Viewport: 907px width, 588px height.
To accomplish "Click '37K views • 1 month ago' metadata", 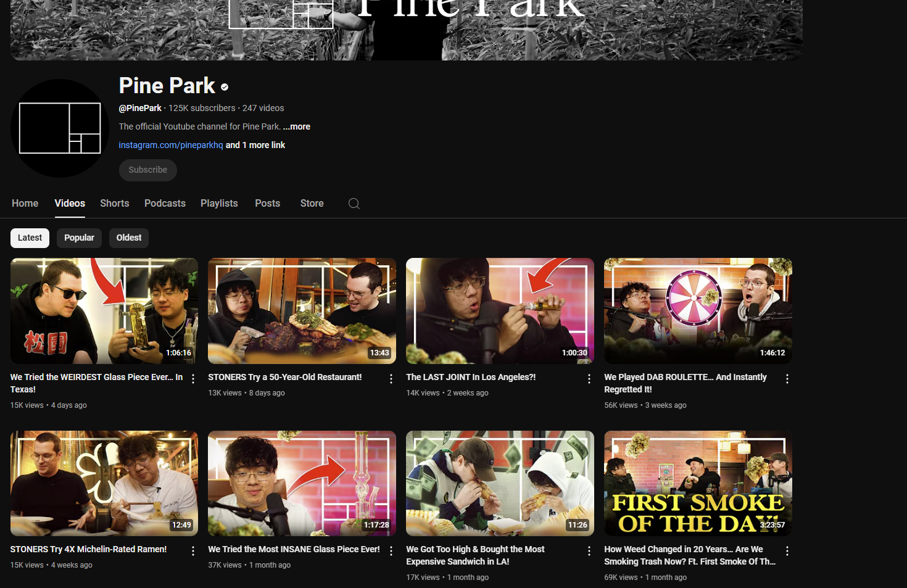I will point(249,565).
